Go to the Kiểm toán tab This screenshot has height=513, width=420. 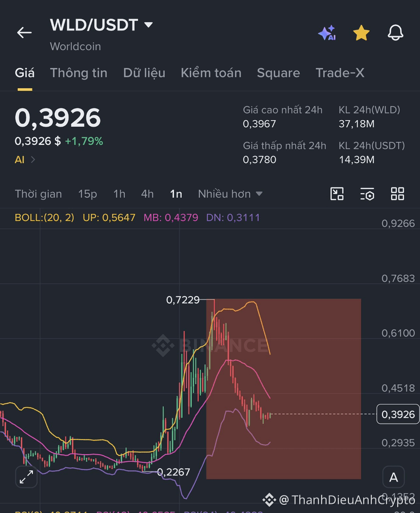tap(211, 73)
